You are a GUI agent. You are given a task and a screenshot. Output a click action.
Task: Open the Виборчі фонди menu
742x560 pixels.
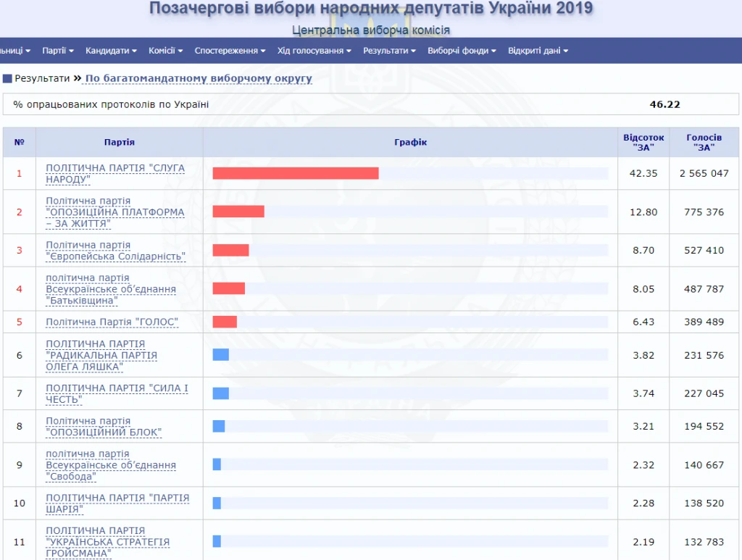[462, 51]
